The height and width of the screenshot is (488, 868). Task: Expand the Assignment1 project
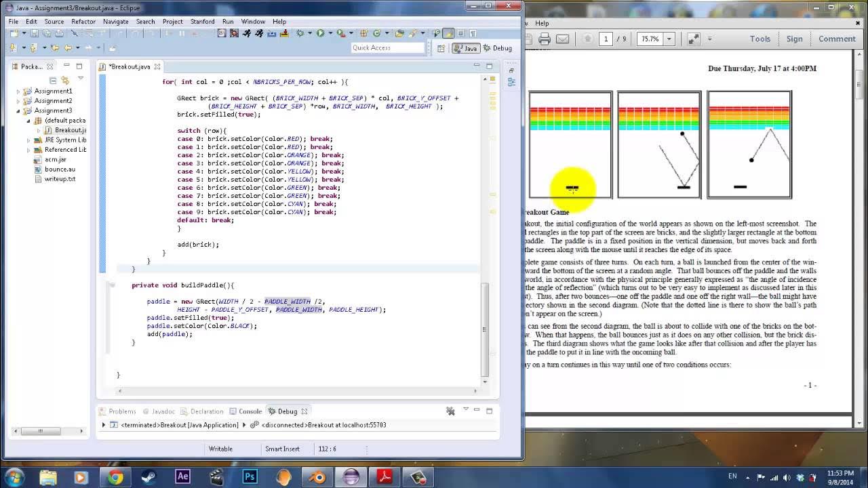pyautogui.click(x=18, y=91)
